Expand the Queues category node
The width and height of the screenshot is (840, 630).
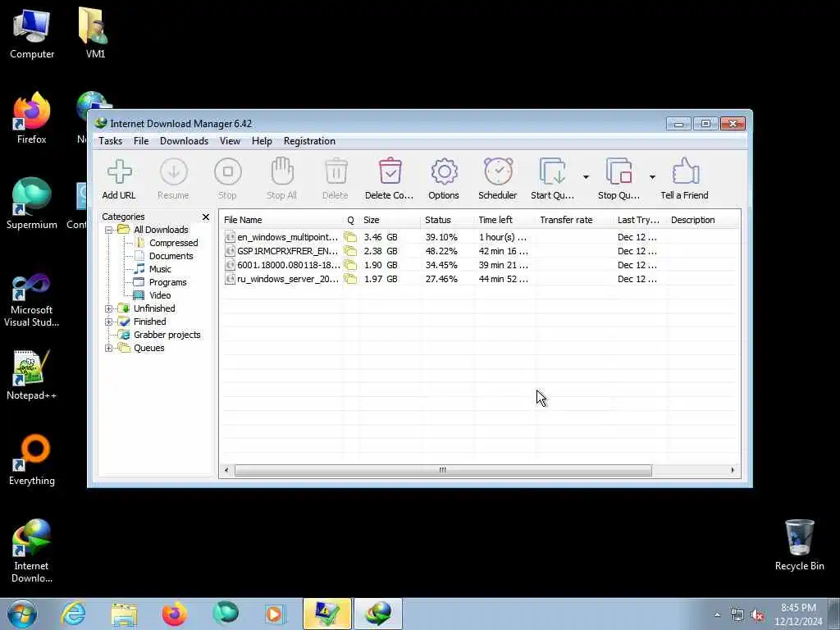pos(109,348)
